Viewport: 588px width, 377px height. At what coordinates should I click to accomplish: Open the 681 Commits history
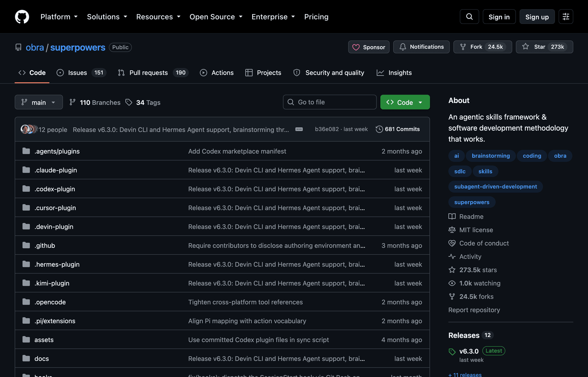tap(398, 129)
